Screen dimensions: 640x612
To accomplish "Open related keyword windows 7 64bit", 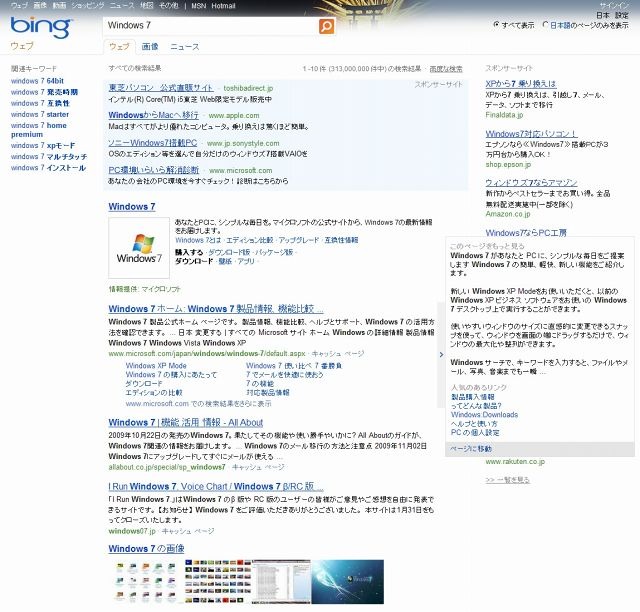I will point(37,81).
